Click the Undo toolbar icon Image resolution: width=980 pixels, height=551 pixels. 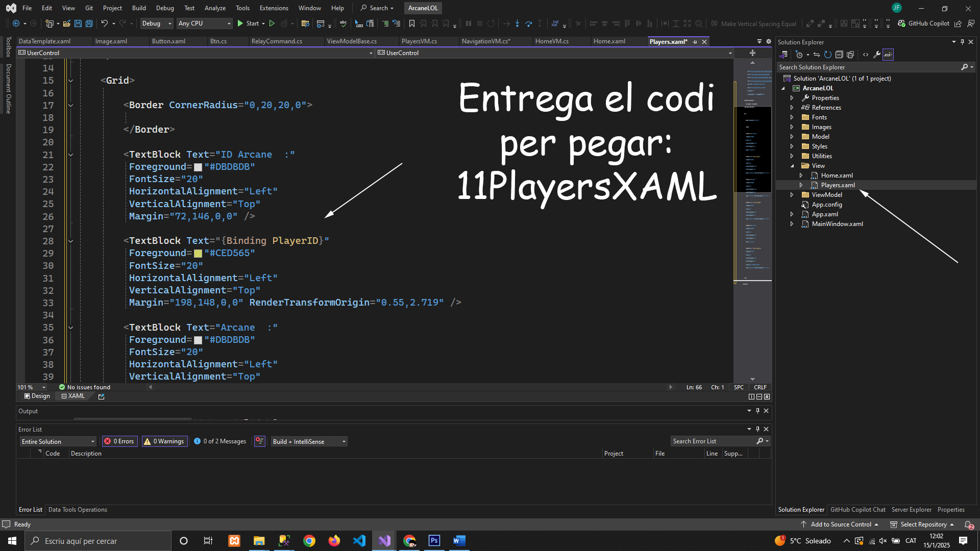104,23
